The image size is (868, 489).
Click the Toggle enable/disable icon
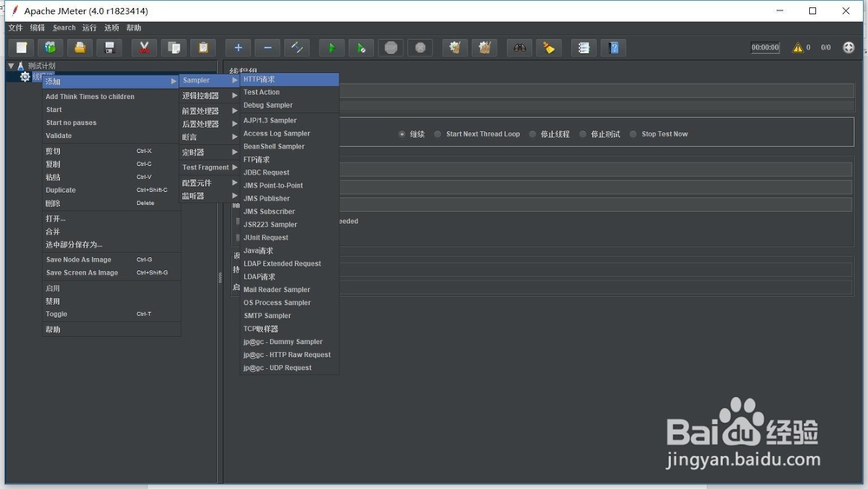pos(297,48)
